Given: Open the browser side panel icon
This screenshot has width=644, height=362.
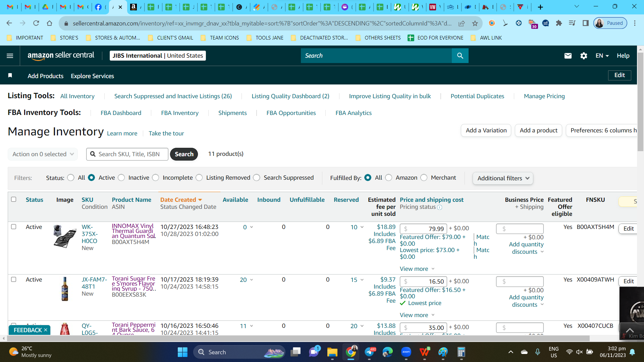Looking at the screenshot, I should 586,23.
